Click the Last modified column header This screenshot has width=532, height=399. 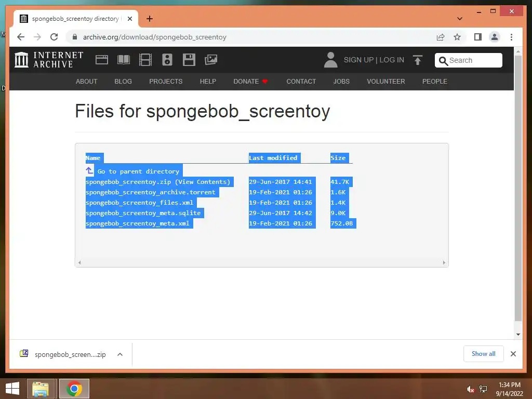[273, 158]
